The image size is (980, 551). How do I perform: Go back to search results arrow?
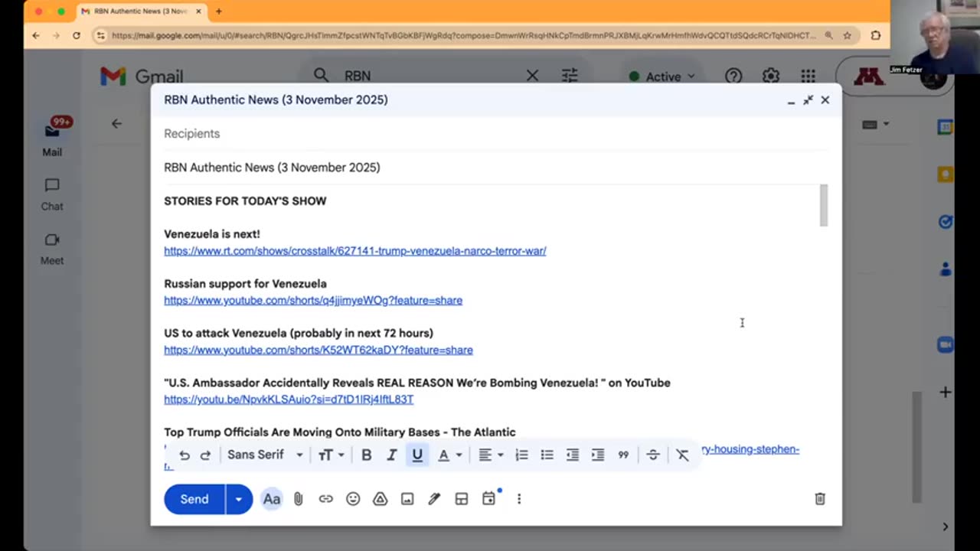[116, 123]
